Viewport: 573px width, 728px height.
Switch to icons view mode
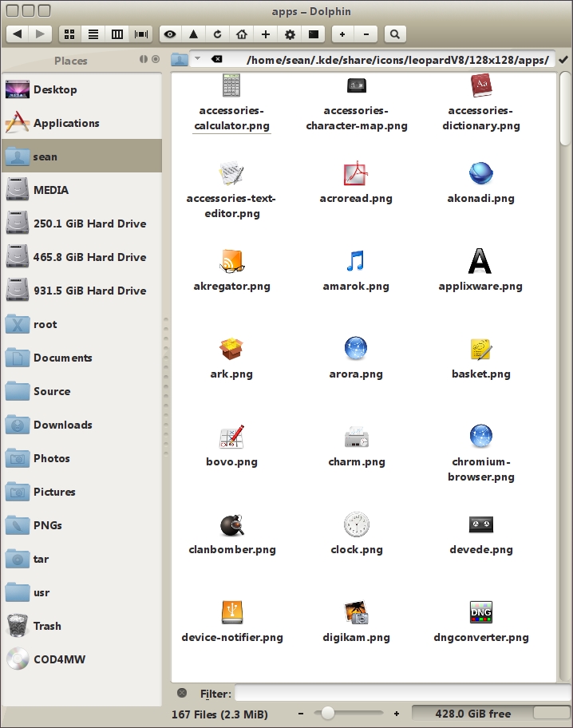tap(69, 34)
